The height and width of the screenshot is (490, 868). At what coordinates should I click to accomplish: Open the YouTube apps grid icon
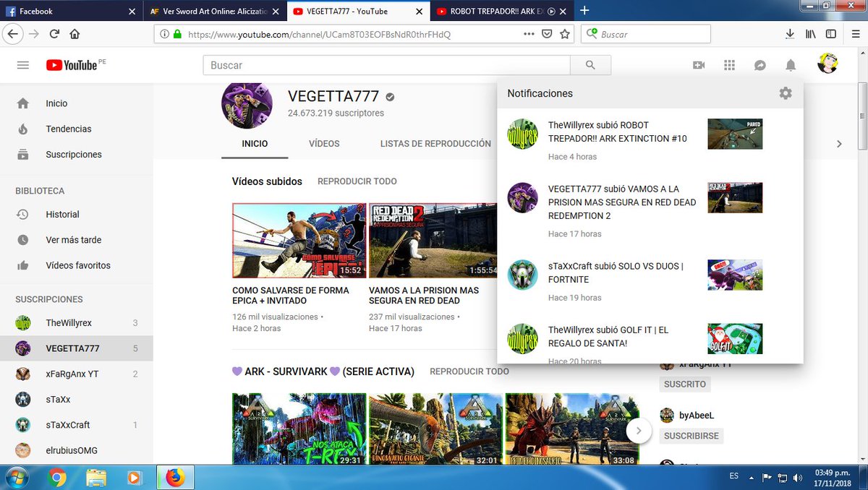[x=729, y=65]
